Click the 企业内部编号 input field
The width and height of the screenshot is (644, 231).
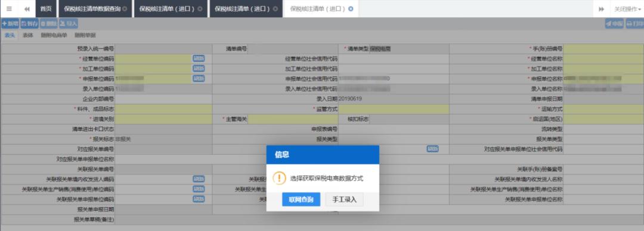click(163, 99)
